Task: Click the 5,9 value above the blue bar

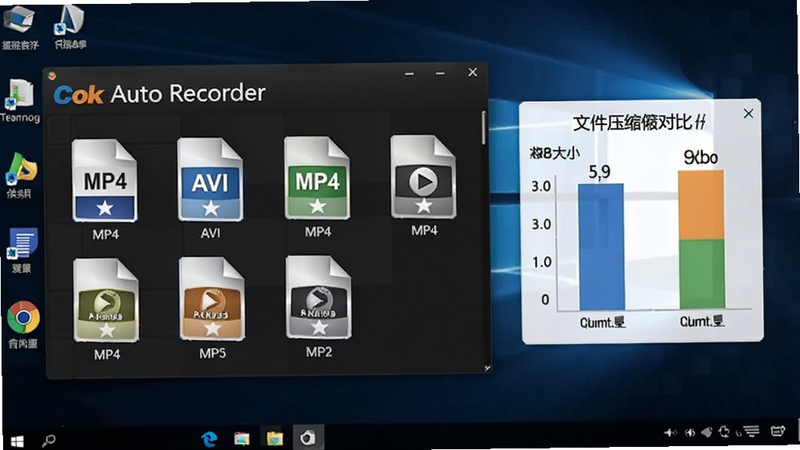Action: point(599,172)
